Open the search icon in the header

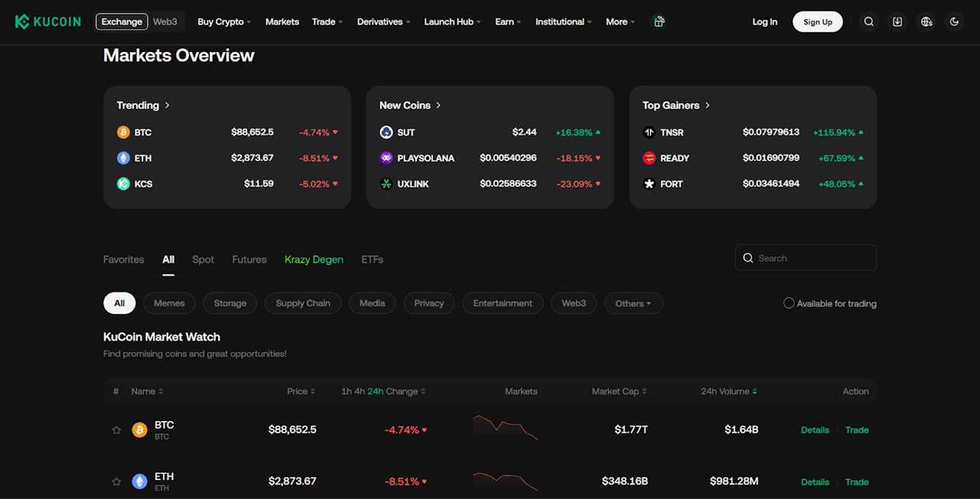[x=868, y=21]
